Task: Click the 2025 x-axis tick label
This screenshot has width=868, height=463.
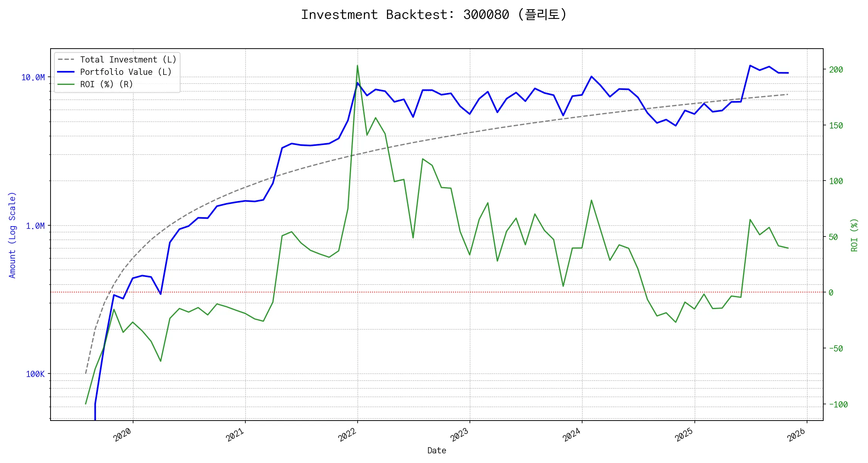Action: click(684, 434)
